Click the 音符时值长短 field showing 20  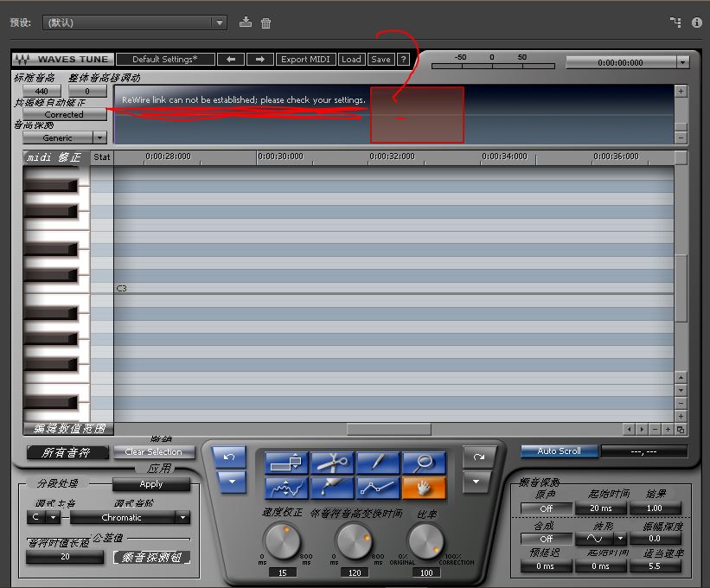[x=65, y=557]
